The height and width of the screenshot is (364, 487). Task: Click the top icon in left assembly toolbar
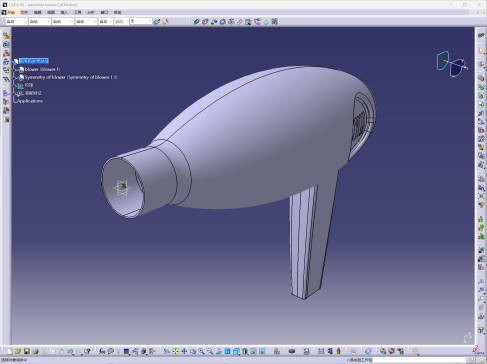point(6,36)
